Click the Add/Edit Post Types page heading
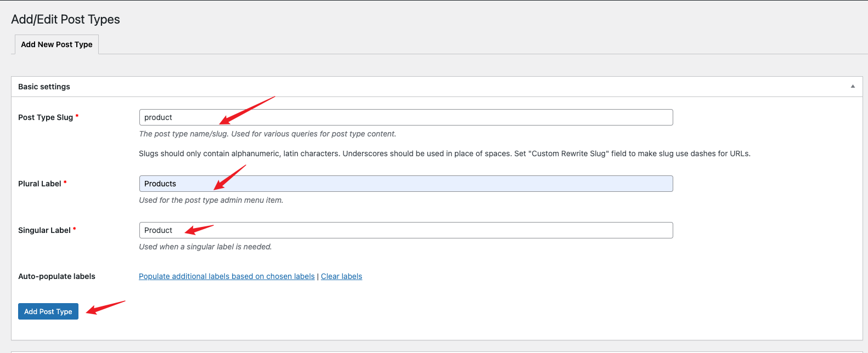 (x=65, y=19)
